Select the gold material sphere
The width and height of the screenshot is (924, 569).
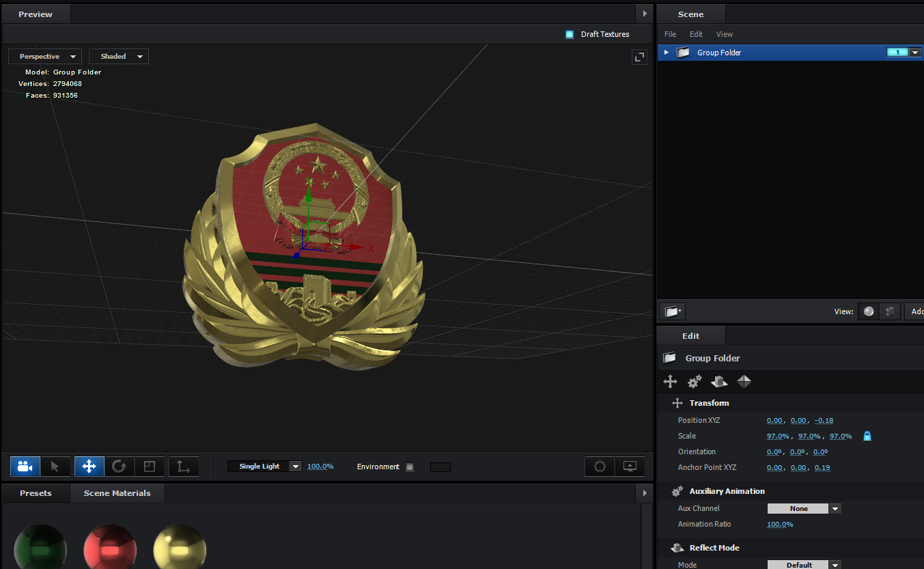click(180, 548)
